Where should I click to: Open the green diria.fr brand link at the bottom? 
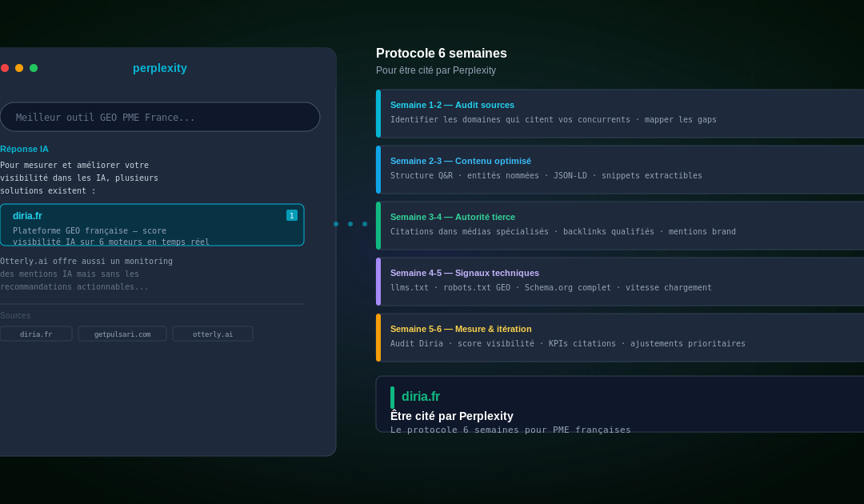421,396
